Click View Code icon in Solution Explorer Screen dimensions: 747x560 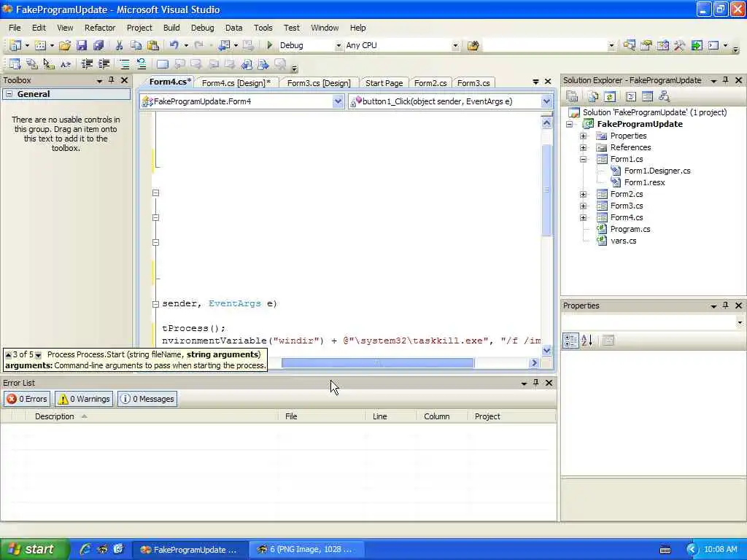pyautogui.click(x=631, y=97)
